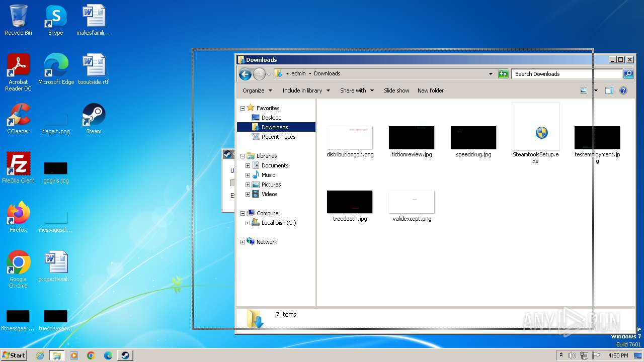The height and width of the screenshot is (362, 644).
Task: Select messagesdi file on desktop
Action: (x=56, y=222)
